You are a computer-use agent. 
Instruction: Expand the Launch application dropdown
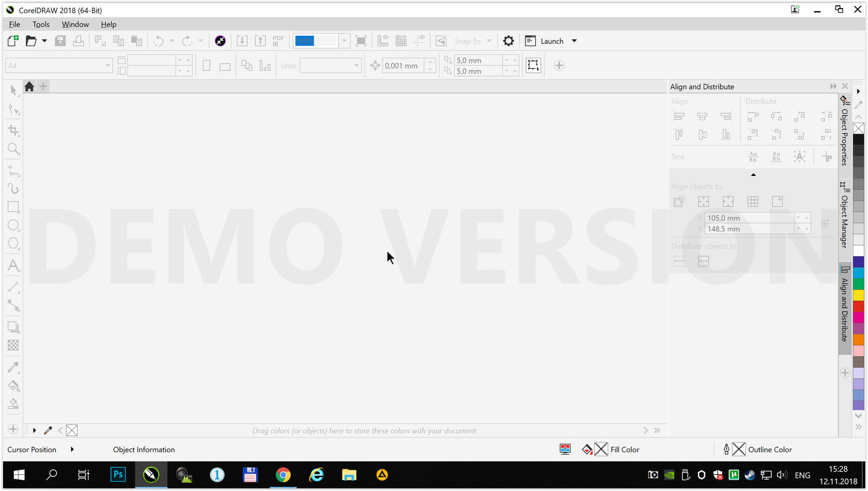coord(574,41)
